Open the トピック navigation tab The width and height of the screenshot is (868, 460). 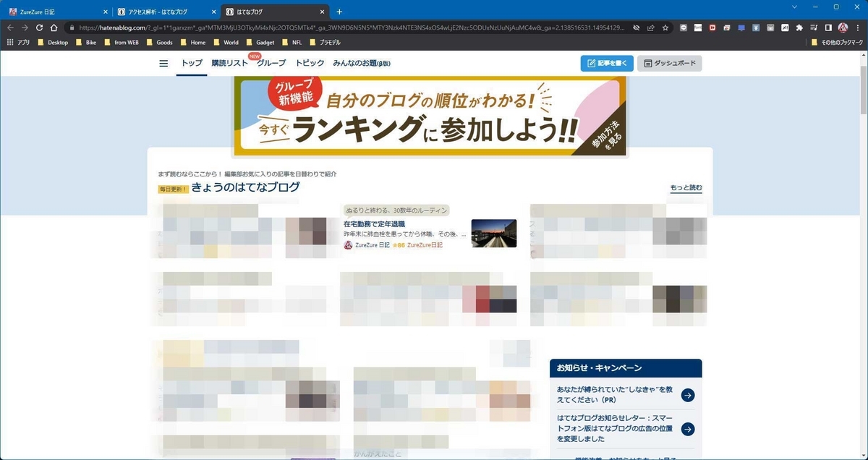[x=310, y=64]
